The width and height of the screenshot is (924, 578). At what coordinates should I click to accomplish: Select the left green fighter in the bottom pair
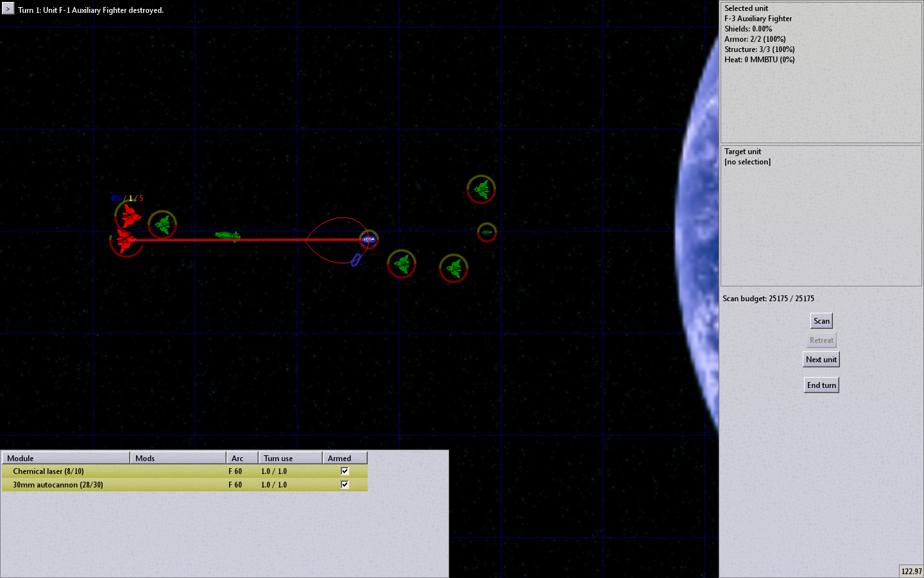click(402, 263)
